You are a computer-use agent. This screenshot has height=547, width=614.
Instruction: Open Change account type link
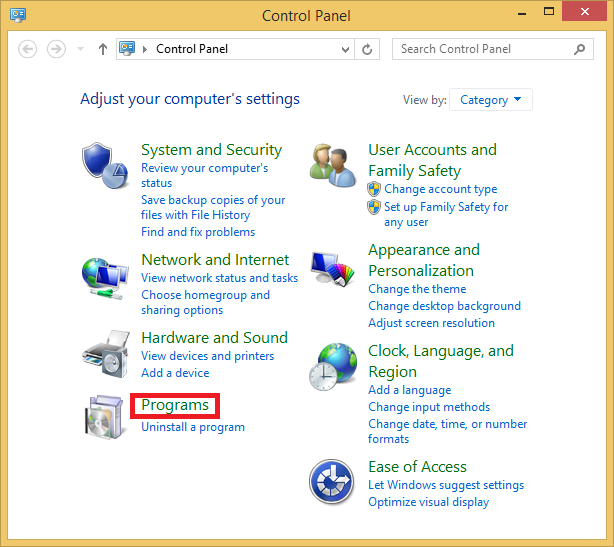441,189
